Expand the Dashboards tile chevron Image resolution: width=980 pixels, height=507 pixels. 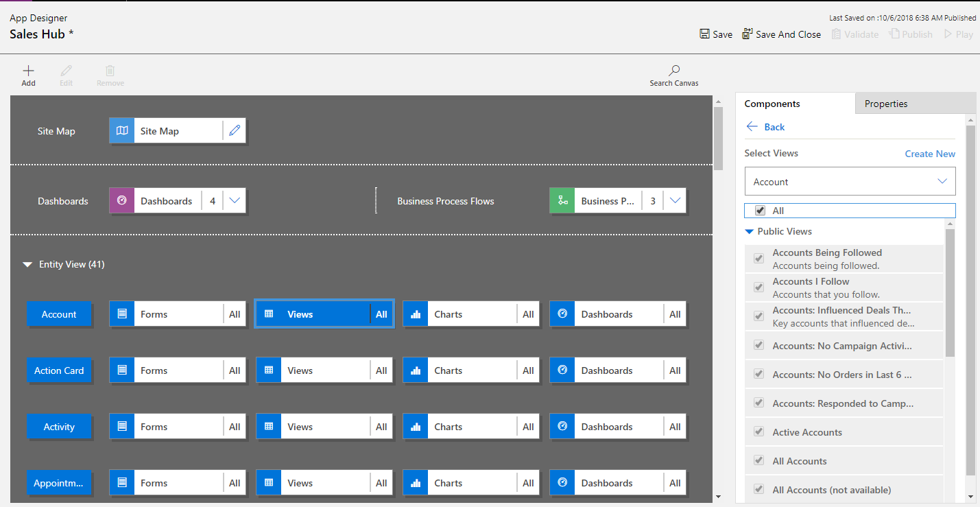(x=235, y=200)
